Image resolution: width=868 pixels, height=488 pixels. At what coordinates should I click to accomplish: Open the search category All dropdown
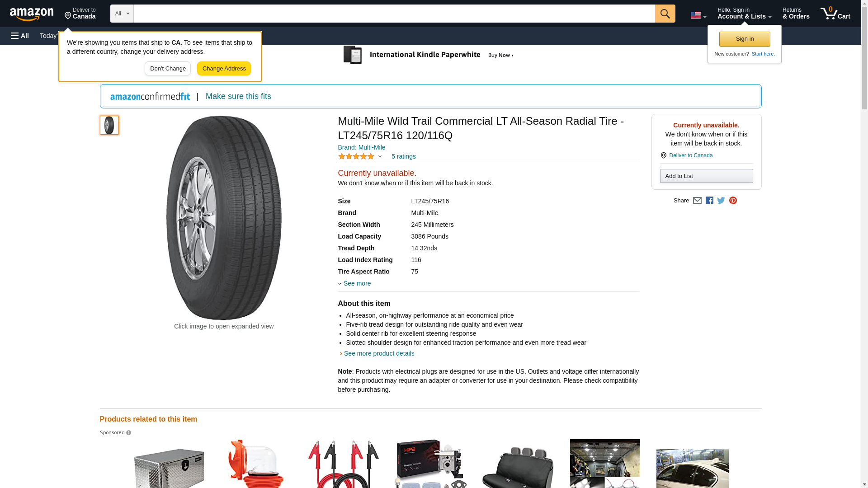(x=122, y=14)
